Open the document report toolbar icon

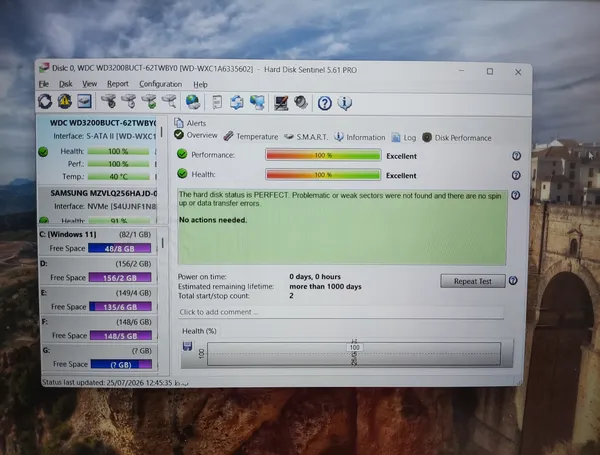point(217,103)
